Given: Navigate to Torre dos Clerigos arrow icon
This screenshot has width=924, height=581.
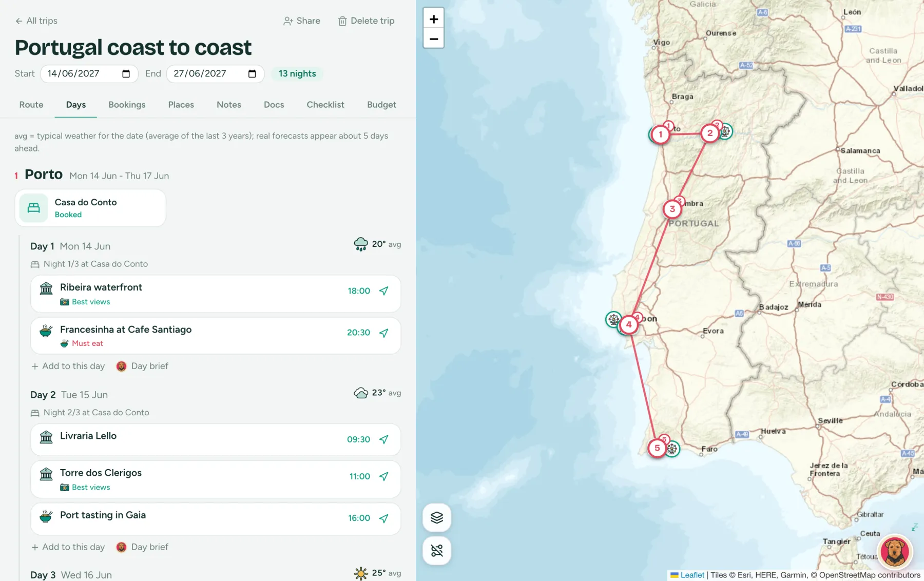Looking at the screenshot, I should pyautogui.click(x=383, y=476).
